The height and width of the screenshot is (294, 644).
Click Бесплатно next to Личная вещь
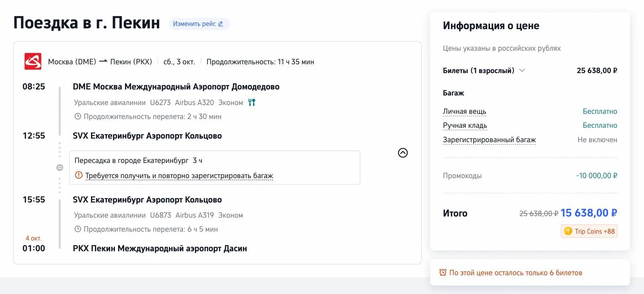[x=600, y=111]
